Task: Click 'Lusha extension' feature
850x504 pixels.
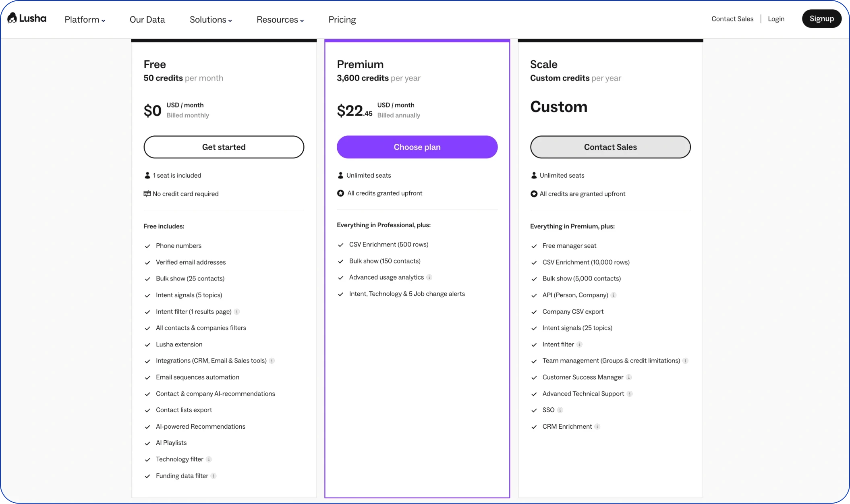Action: coord(179,344)
